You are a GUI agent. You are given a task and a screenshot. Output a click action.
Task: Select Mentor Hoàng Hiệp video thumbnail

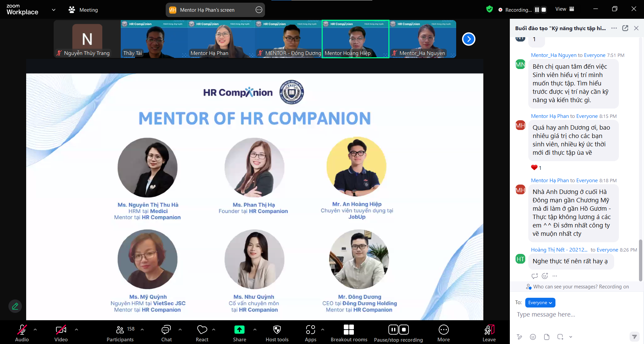click(x=356, y=39)
